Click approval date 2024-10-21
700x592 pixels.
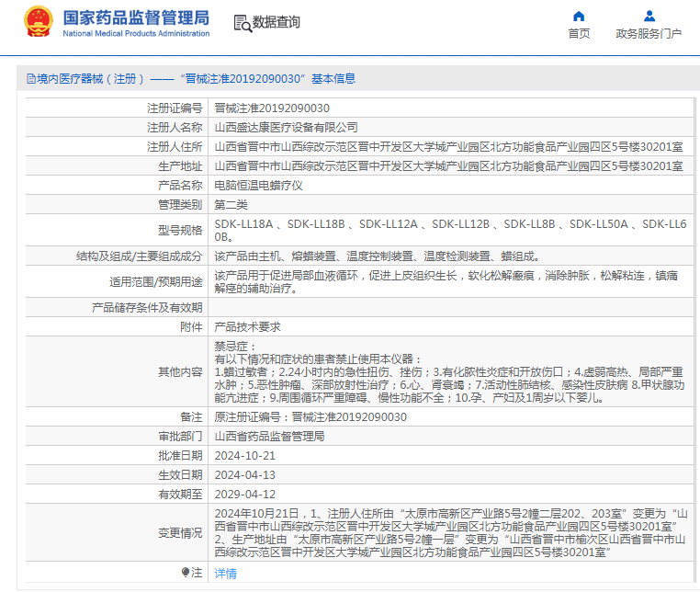point(245,456)
